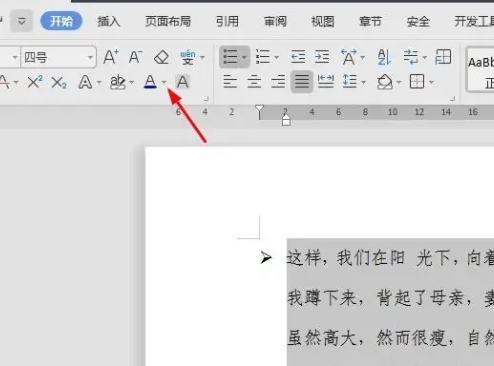The height and width of the screenshot is (366, 494).
Task: Toggle bulleted list formatting
Action: tap(230, 57)
